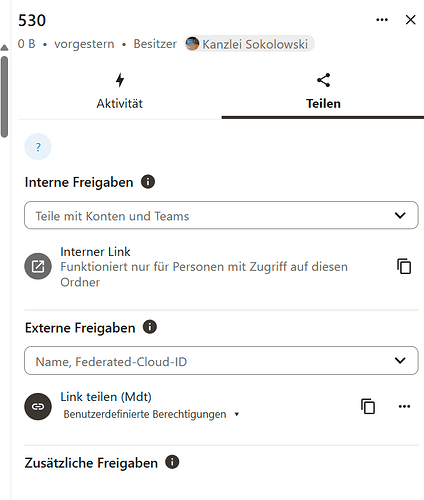This screenshot has width=424, height=500.
Task: Show info for Interne Freigaben
Action: 148,182
